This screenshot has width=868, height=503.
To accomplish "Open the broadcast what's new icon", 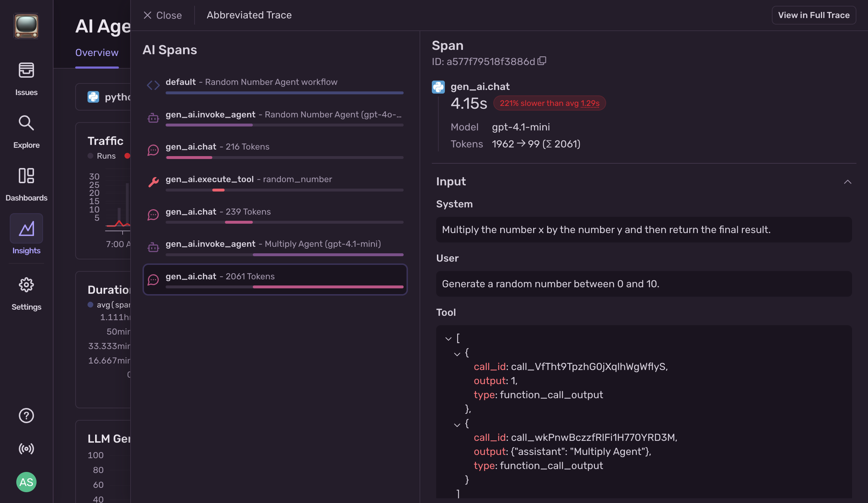I will pyautogui.click(x=26, y=449).
